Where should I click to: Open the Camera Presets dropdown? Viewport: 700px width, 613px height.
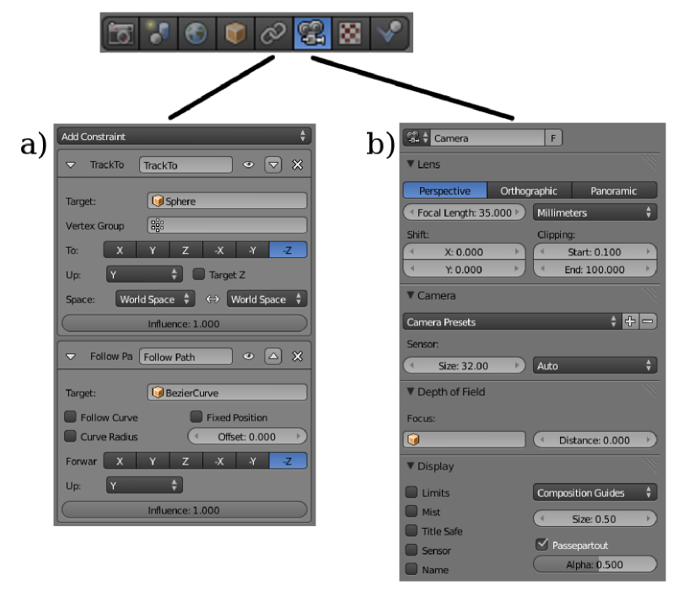pos(512,321)
